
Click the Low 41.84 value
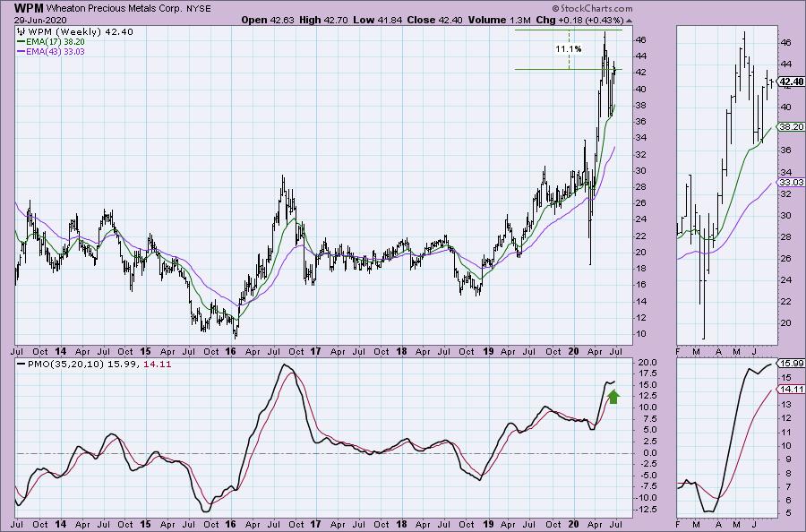pos(378,20)
